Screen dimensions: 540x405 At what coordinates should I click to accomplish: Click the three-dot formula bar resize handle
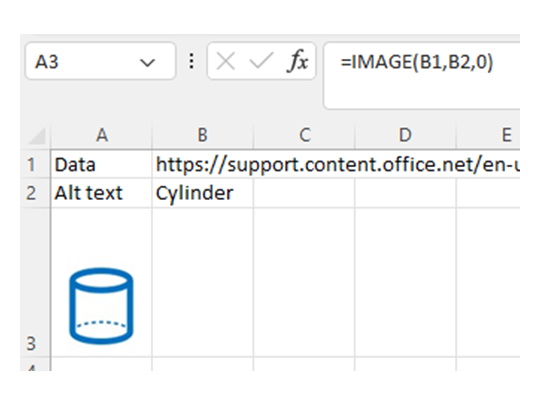point(191,62)
